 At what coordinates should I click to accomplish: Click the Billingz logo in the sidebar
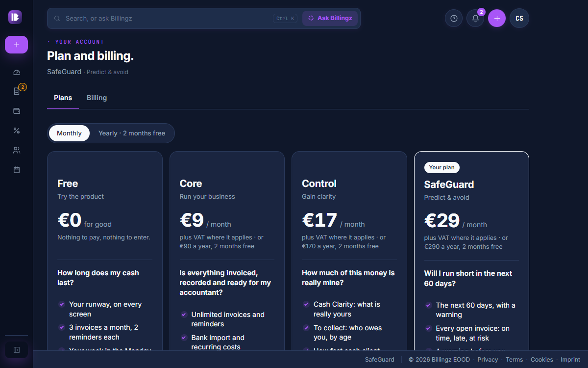(15, 17)
